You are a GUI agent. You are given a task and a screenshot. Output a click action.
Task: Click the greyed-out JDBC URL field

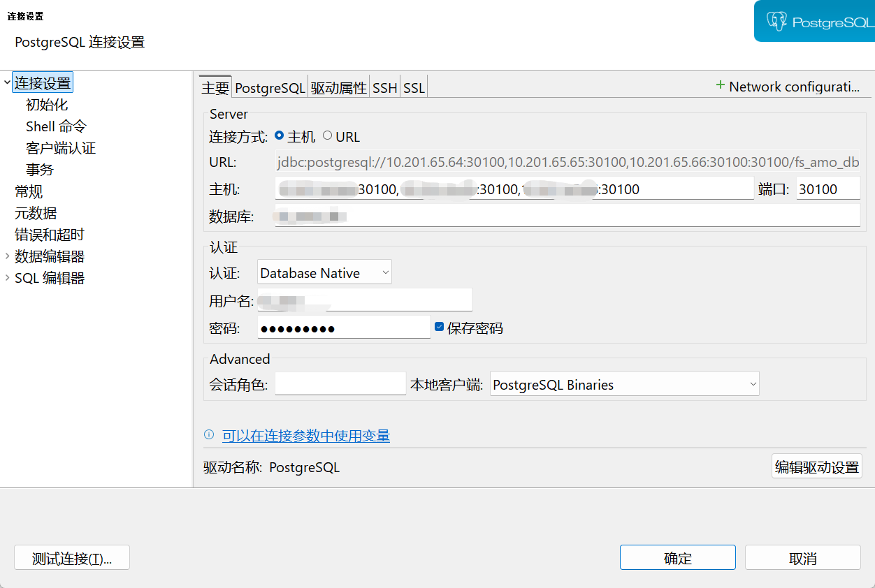point(567,162)
